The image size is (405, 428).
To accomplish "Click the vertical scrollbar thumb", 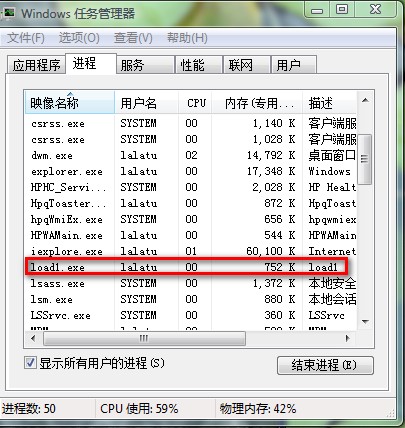I will [x=365, y=159].
